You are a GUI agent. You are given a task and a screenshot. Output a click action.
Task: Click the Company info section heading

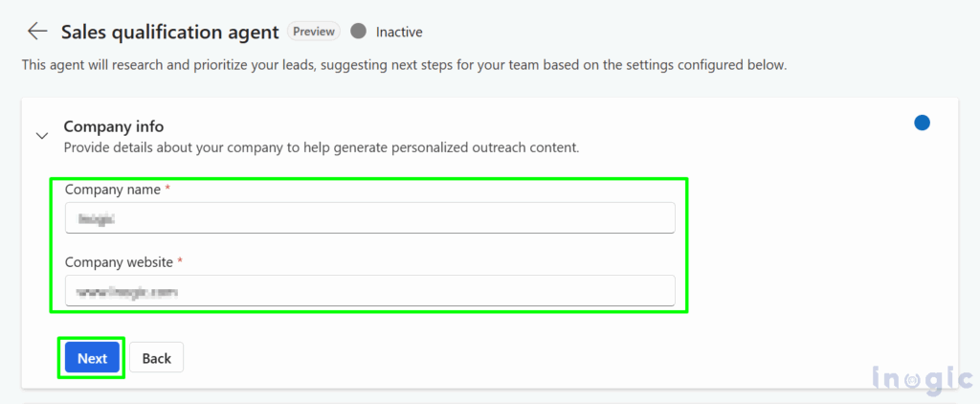(x=113, y=126)
